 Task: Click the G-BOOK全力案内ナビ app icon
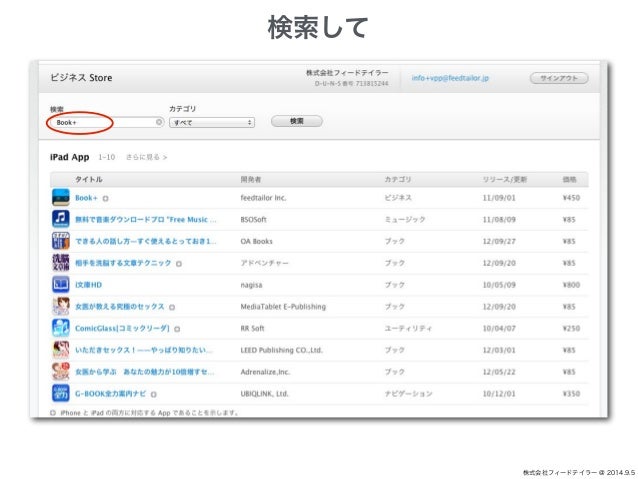61,393
